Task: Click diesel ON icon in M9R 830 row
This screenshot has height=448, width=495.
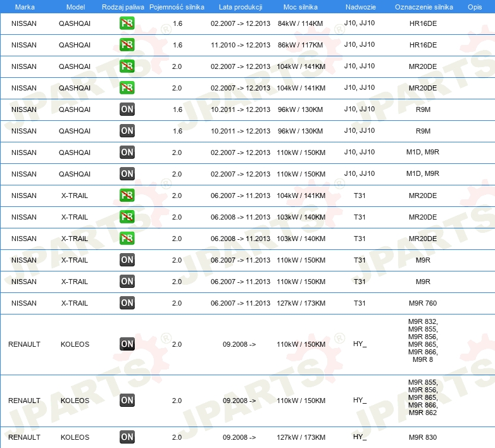Action: tap(127, 437)
